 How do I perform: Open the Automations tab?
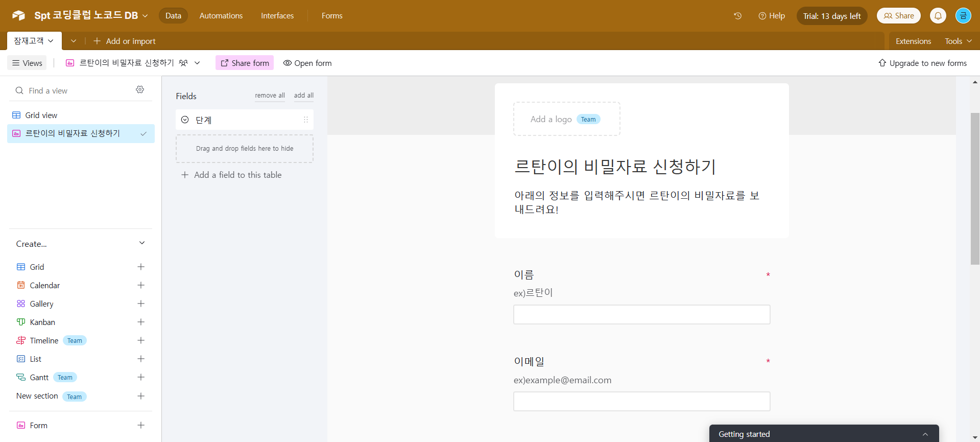pos(221,16)
